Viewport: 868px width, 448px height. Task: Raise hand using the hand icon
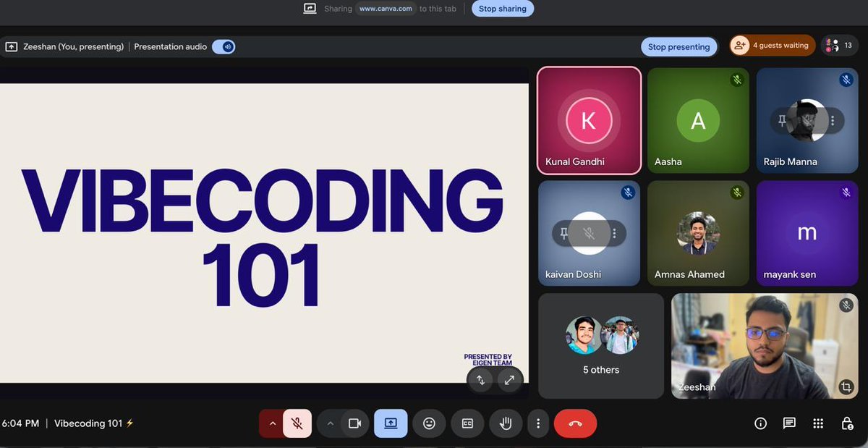(x=506, y=423)
